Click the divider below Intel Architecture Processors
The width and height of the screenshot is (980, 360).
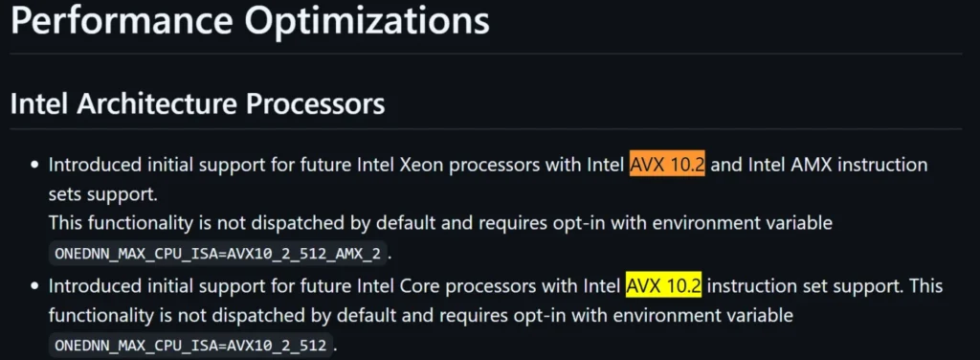point(485,129)
